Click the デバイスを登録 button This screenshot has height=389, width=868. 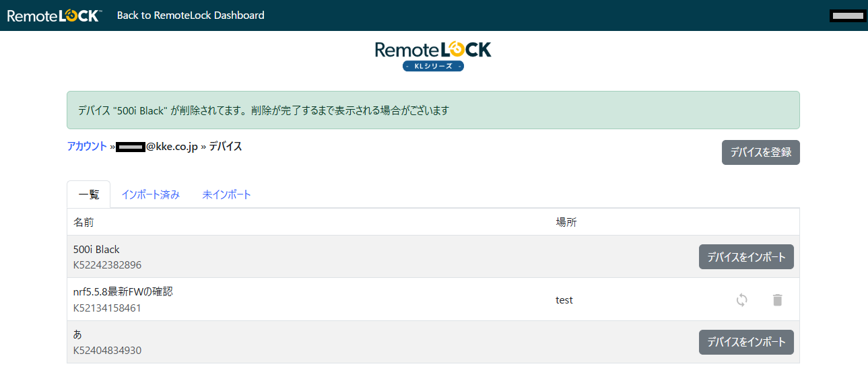coord(761,153)
